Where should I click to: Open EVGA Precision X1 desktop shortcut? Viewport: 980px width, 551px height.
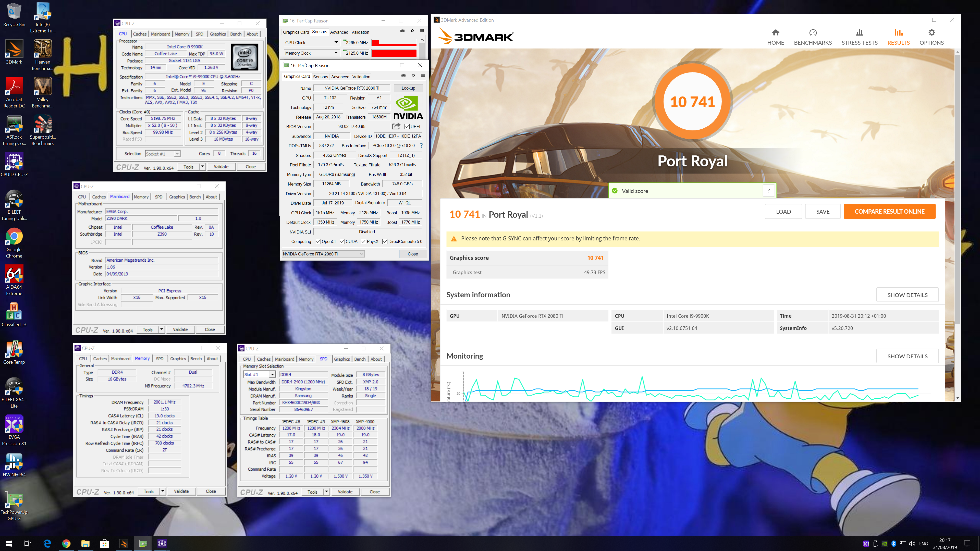[14, 430]
